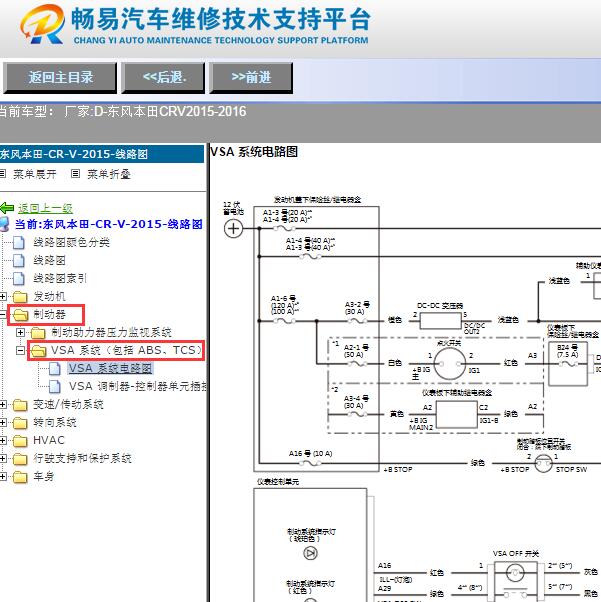This screenshot has height=602, width=601.
Task: Click the 发动机 folder icon
Action: click(20, 297)
